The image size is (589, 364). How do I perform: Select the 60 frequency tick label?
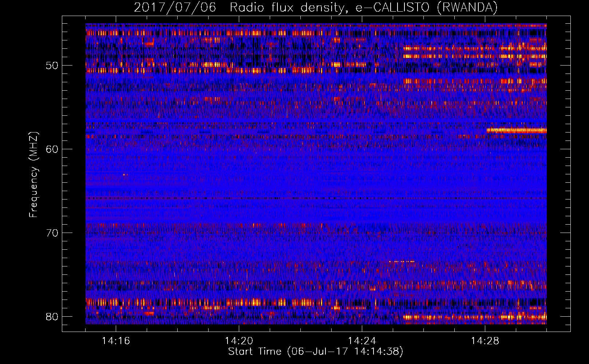[52, 149]
